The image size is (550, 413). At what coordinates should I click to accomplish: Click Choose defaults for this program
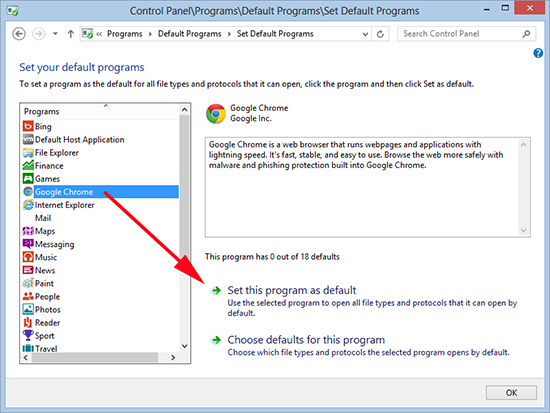tap(306, 340)
